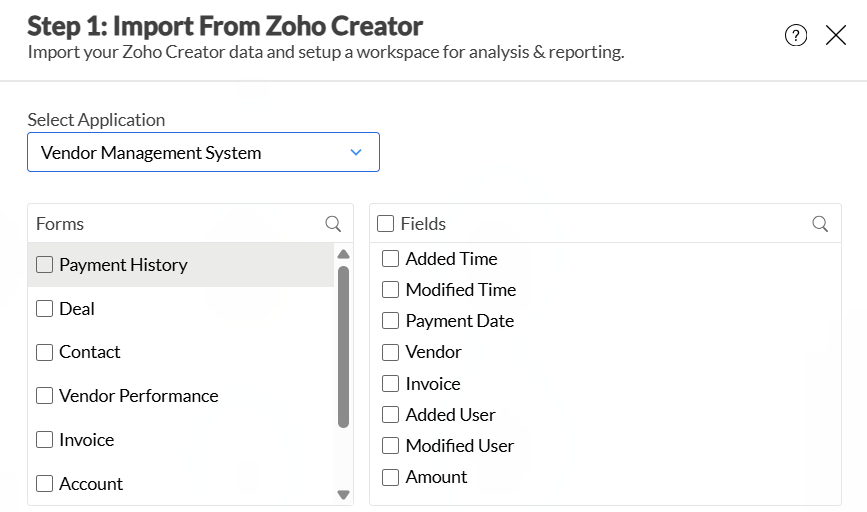Check the Payment History form checkbox
The height and width of the screenshot is (512, 867).
44,264
